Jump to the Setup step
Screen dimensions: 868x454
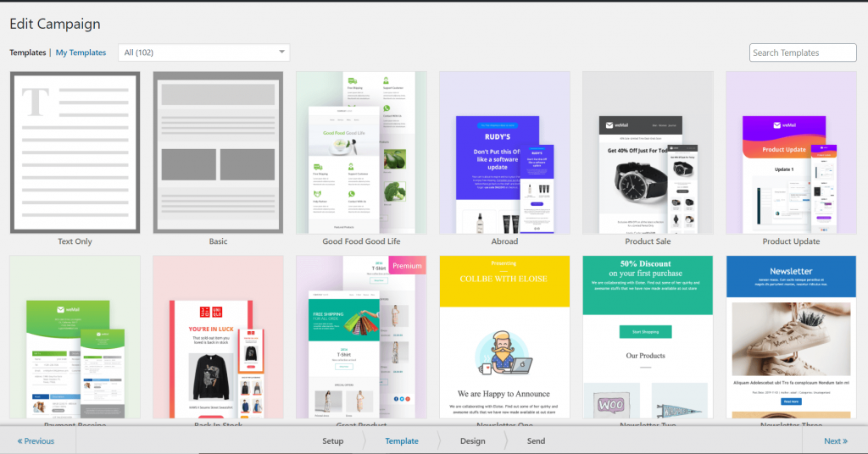(x=332, y=440)
